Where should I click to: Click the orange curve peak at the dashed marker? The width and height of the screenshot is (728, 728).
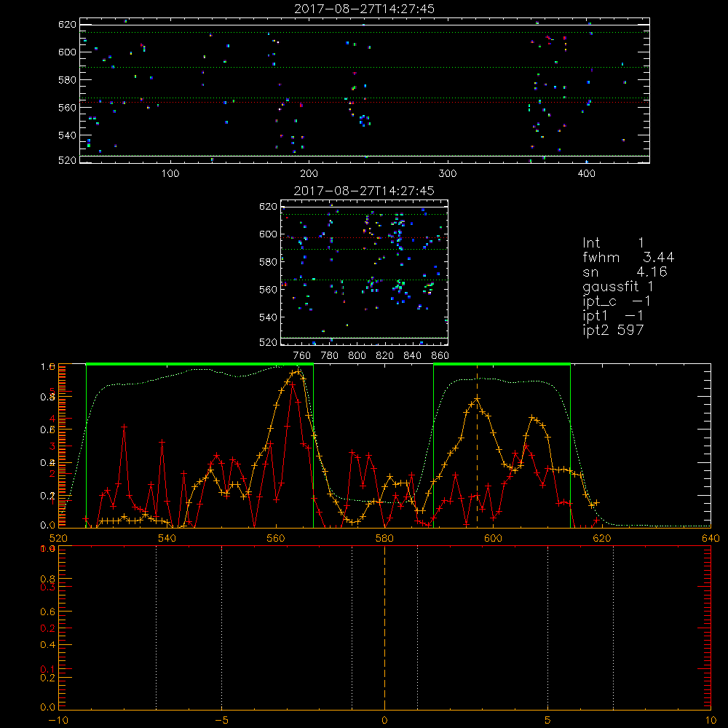pyautogui.click(x=477, y=398)
